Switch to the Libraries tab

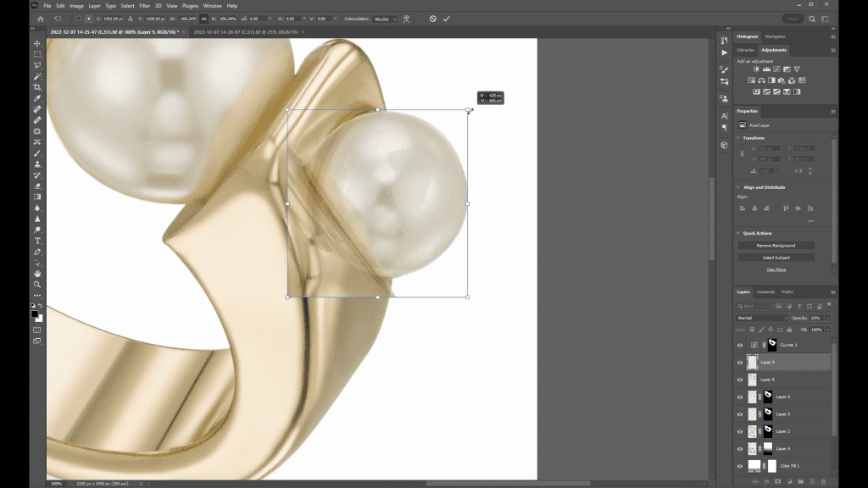tap(745, 50)
